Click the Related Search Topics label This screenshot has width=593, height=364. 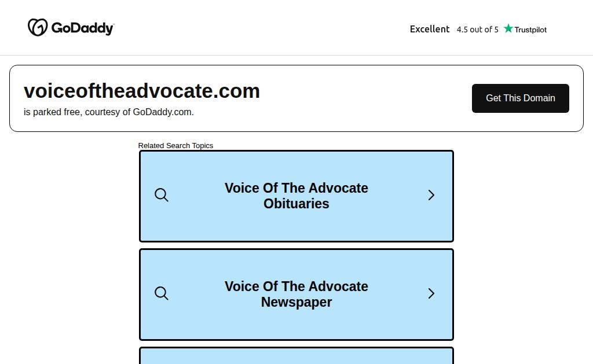click(x=175, y=145)
